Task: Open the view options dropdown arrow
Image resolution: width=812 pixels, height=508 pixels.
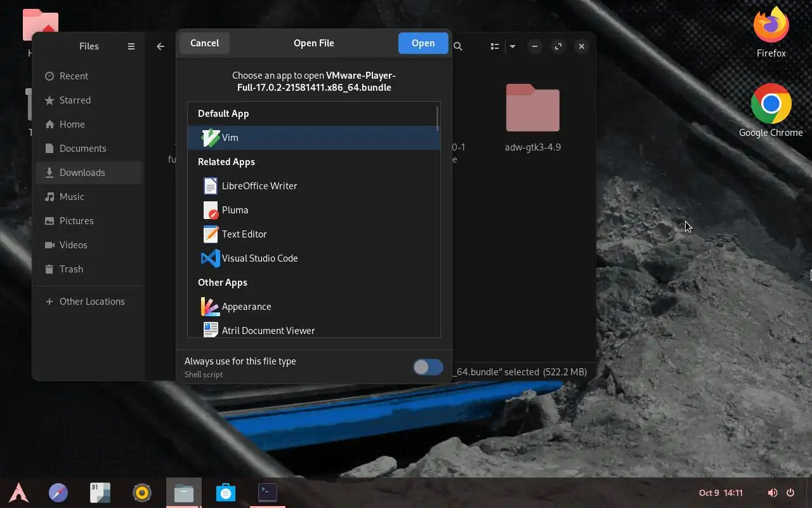Action: [513, 46]
